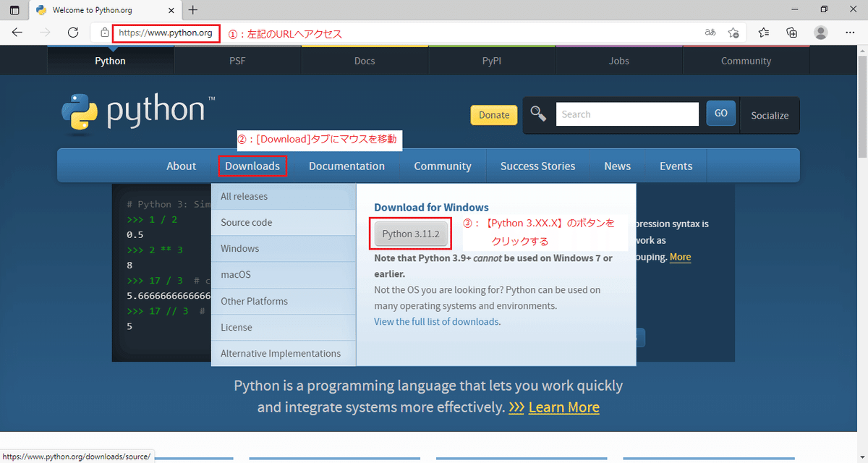Open the News menu

tap(618, 166)
